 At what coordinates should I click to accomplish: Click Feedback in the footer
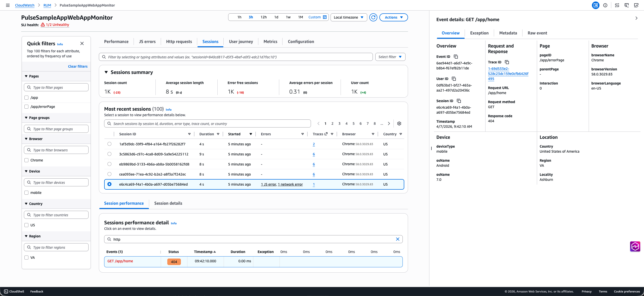tap(37, 291)
